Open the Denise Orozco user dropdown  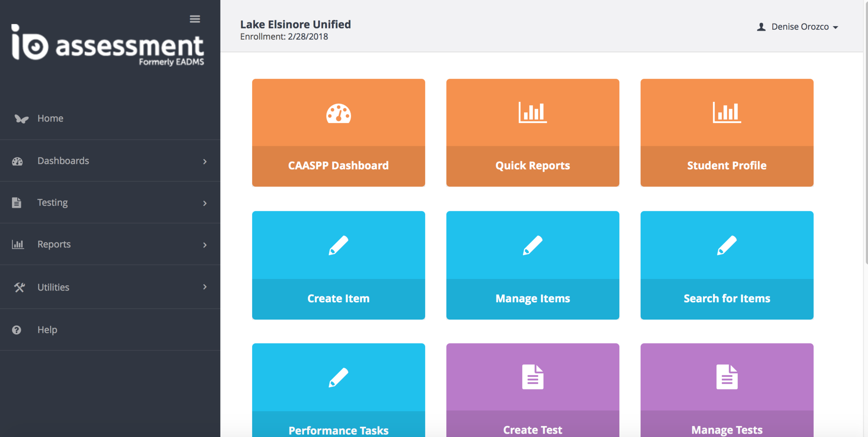click(798, 27)
